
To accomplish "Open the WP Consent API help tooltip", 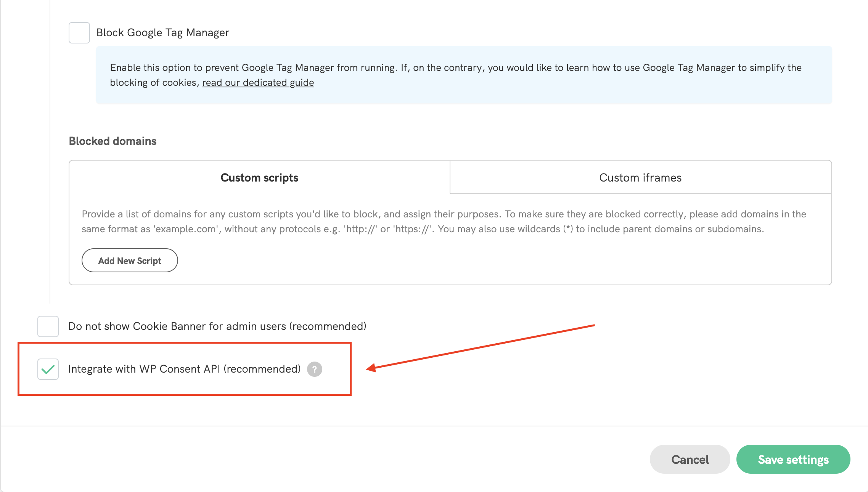I will (314, 369).
